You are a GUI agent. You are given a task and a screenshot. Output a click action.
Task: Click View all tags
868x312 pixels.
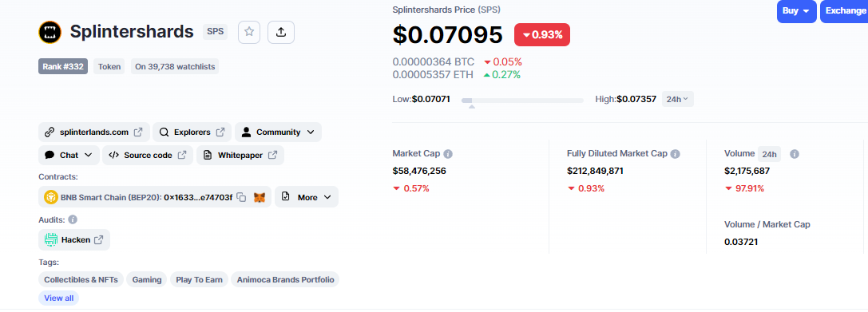(x=58, y=298)
